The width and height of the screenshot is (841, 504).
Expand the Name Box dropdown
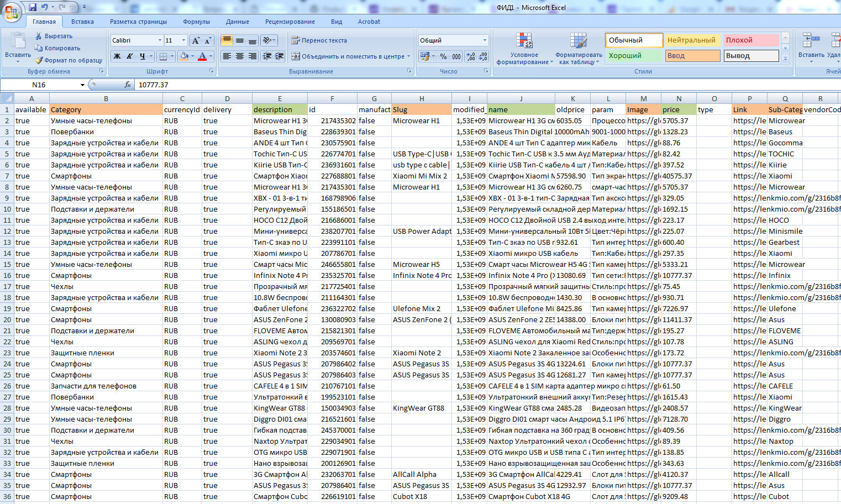83,85
